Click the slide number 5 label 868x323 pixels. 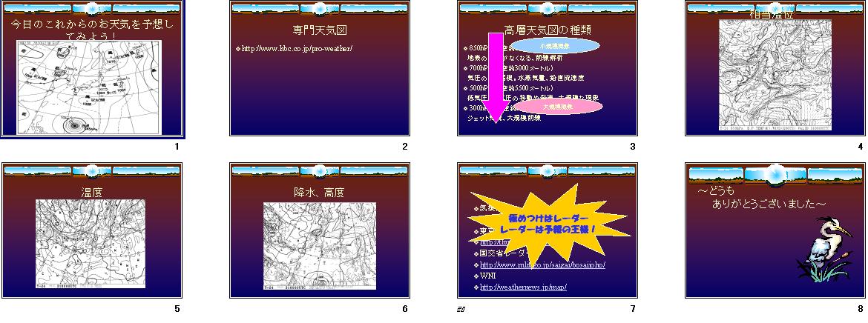tap(177, 309)
